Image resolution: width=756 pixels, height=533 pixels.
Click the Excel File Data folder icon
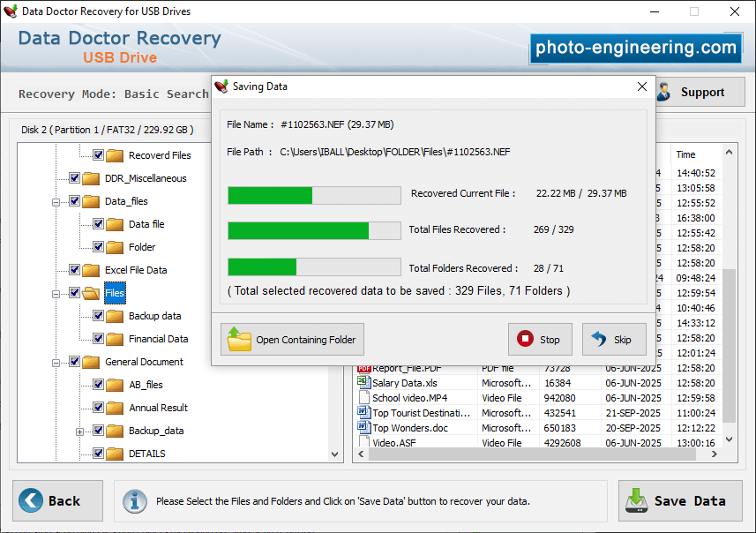point(91,270)
